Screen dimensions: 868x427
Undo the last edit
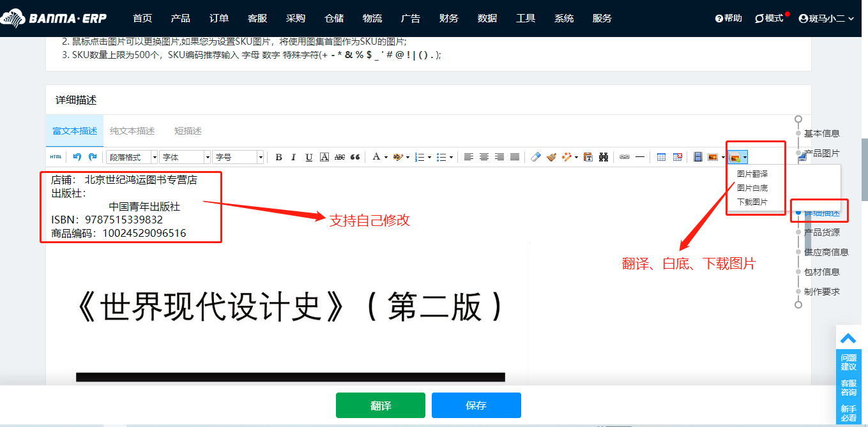pos(77,157)
